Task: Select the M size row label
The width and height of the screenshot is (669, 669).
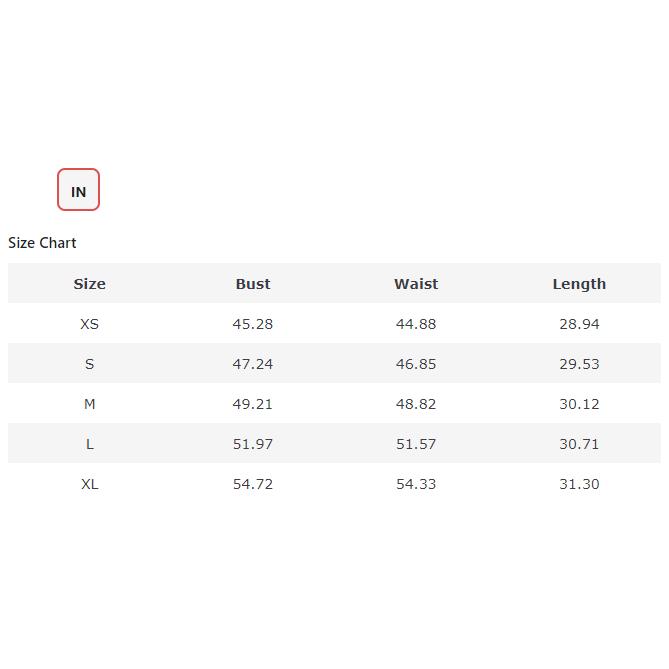Action: (89, 404)
